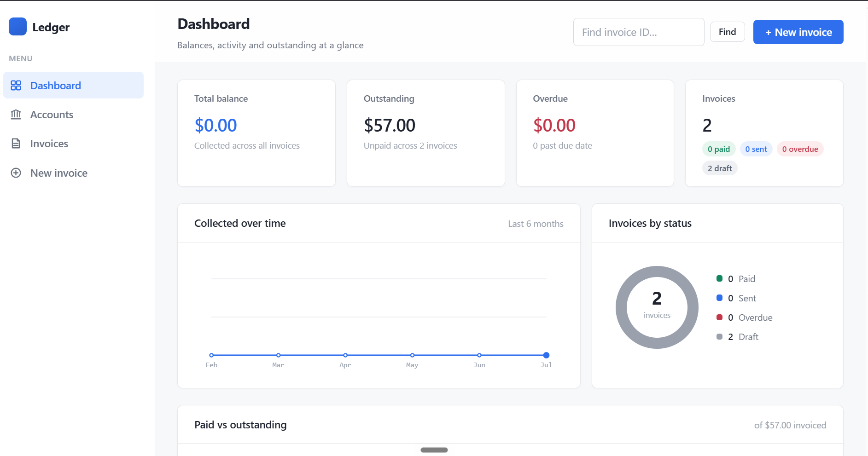
Task: Click the Jun data point on chart
Action: pos(479,355)
